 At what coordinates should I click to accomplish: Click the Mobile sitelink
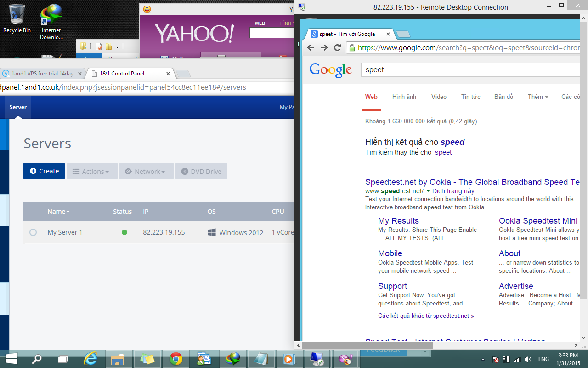tap(390, 253)
